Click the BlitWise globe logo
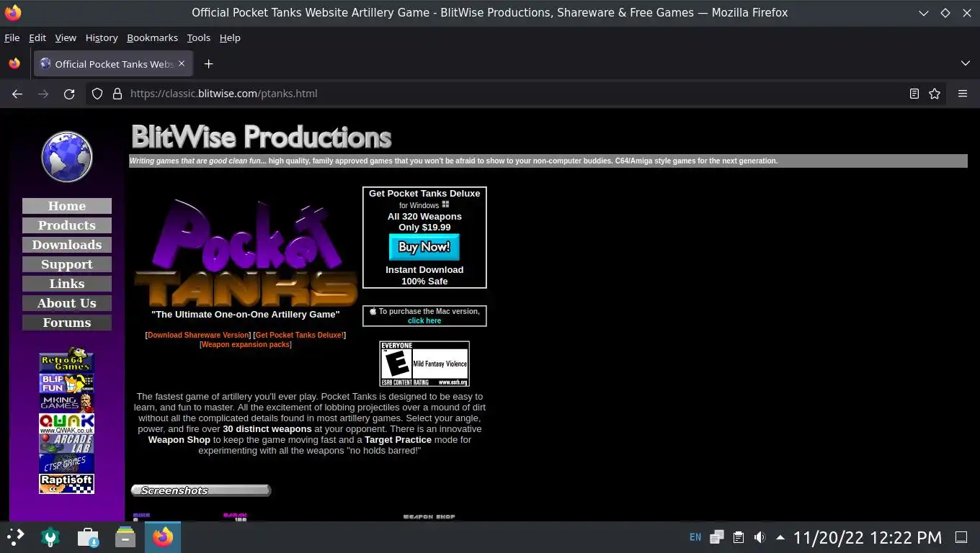980x553 pixels. (67, 156)
